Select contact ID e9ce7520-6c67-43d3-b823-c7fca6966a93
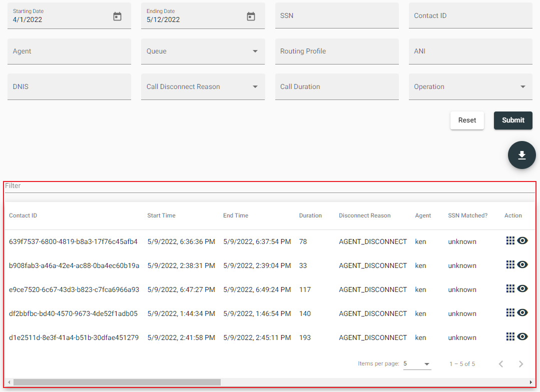Image resolution: width=540 pixels, height=392 pixels. (74, 290)
